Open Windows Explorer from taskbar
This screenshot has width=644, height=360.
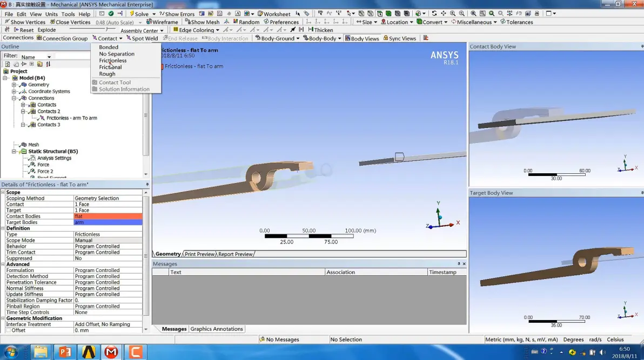pyautogui.click(x=41, y=352)
